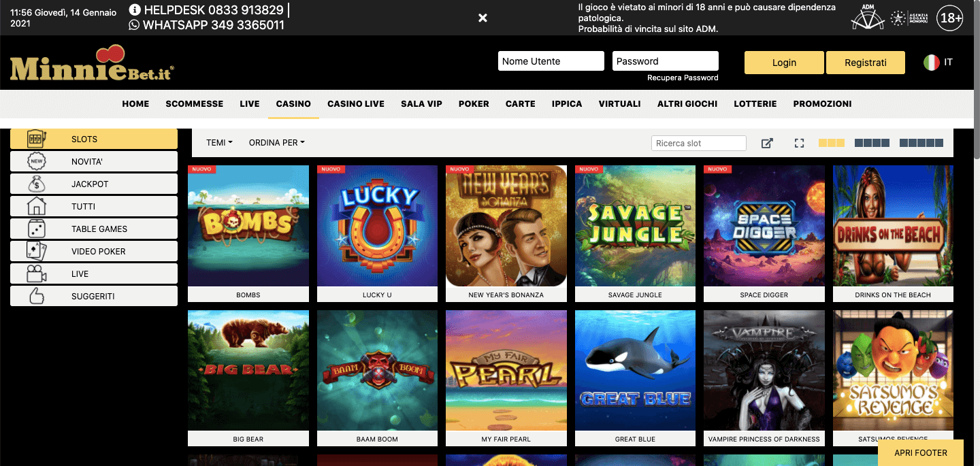Open the Lucky U slot game
The image size is (980, 466).
click(377, 233)
